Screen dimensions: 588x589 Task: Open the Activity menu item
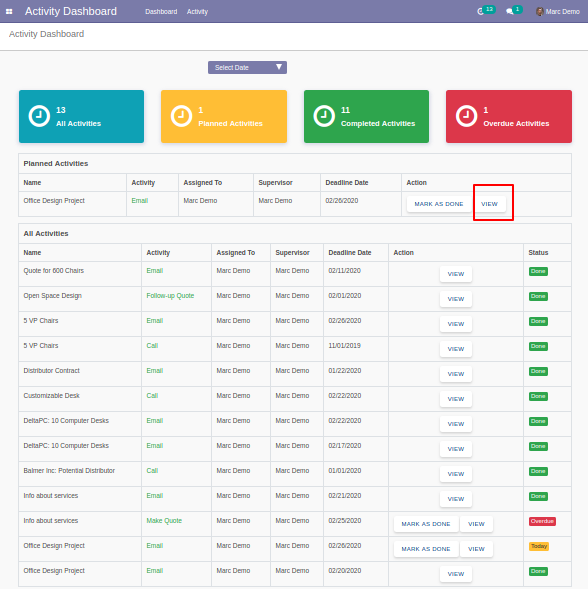[x=197, y=12]
